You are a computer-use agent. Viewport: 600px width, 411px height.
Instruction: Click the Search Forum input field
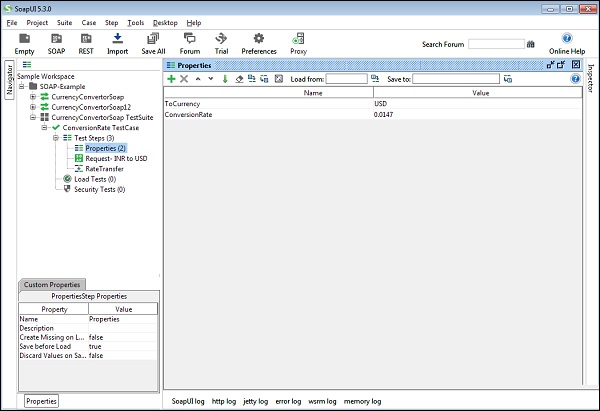pos(495,44)
